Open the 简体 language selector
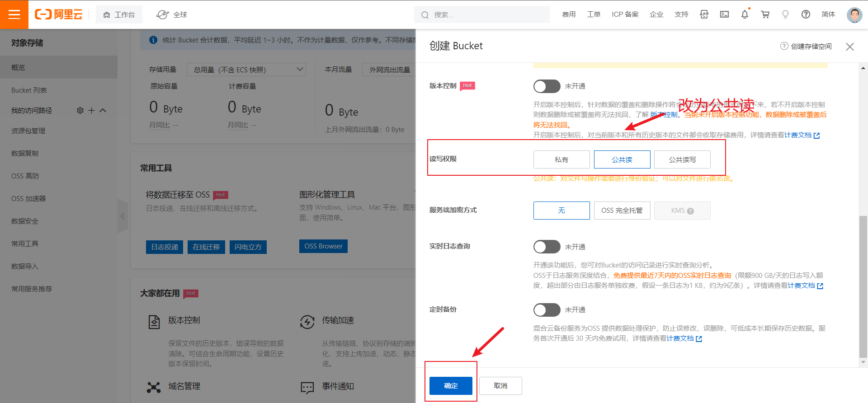Viewport: 868px width, 403px height. [x=828, y=14]
